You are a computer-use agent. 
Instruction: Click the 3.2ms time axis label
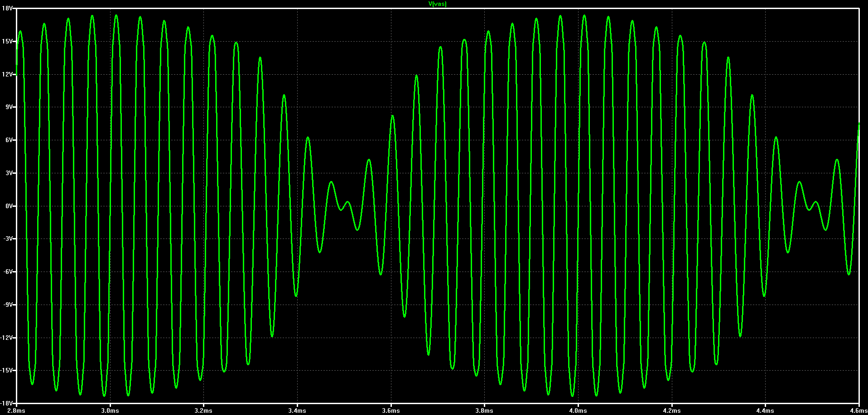pyautogui.click(x=203, y=411)
